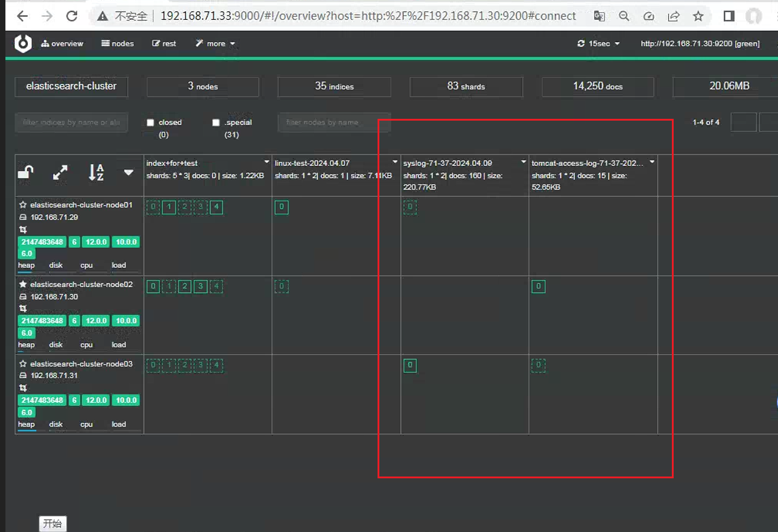The height and width of the screenshot is (532, 778).
Task: Click the 35 indices summary box
Action: click(334, 86)
